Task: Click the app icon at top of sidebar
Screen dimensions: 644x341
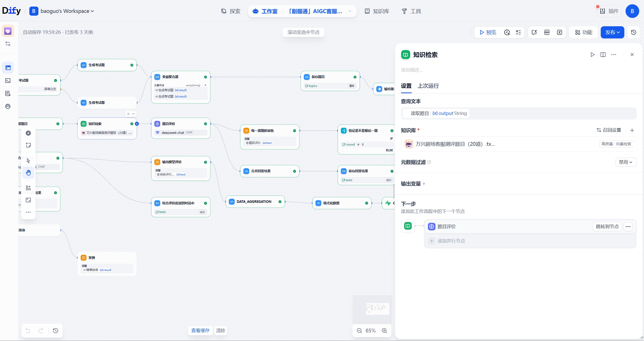Action: tap(8, 31)
